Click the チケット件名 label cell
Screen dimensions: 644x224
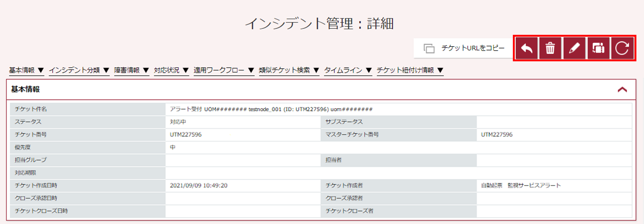(x=88, y=109)
